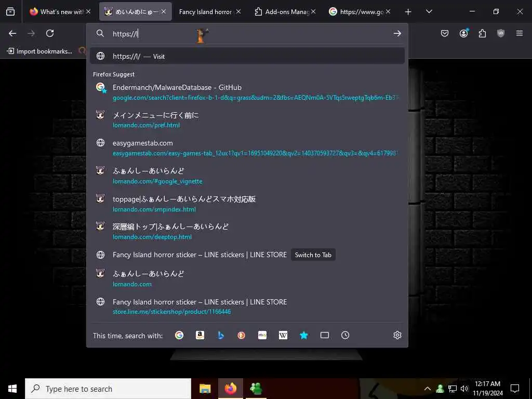The height and width of the screenshot is (399, 532).
Task: Click the Firefox Suggest label
Action: 114,74
